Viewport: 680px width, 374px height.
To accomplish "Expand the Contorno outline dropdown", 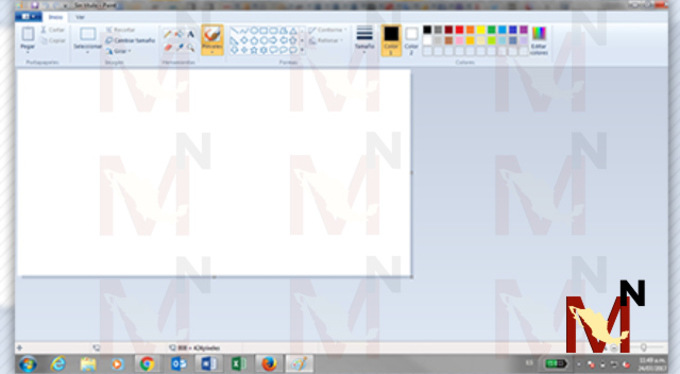I will tap(327, 30).
